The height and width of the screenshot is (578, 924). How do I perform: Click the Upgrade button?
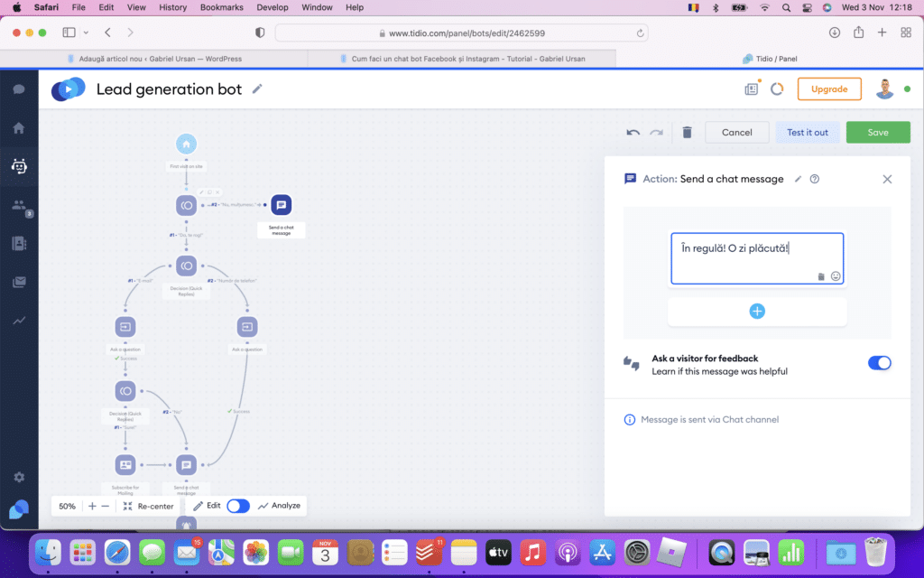click(x=829, y=89)
